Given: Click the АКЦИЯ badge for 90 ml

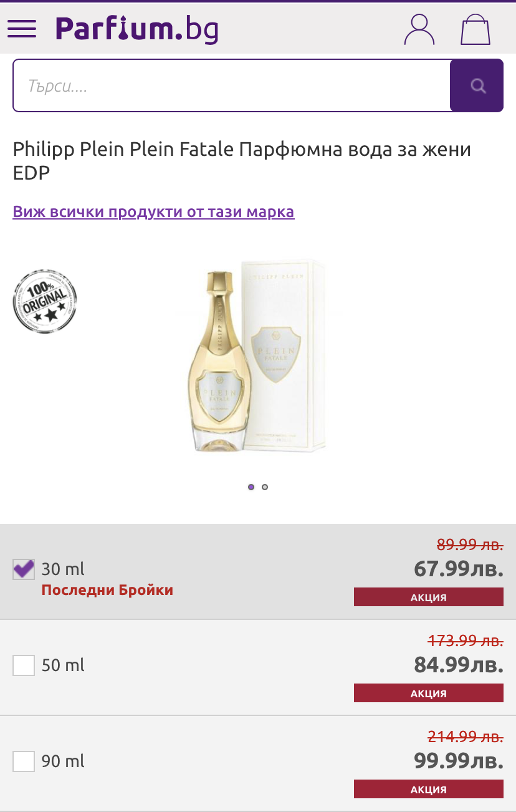Looking at the screenshot, I should pyautogui.click(x=428, y=790).
